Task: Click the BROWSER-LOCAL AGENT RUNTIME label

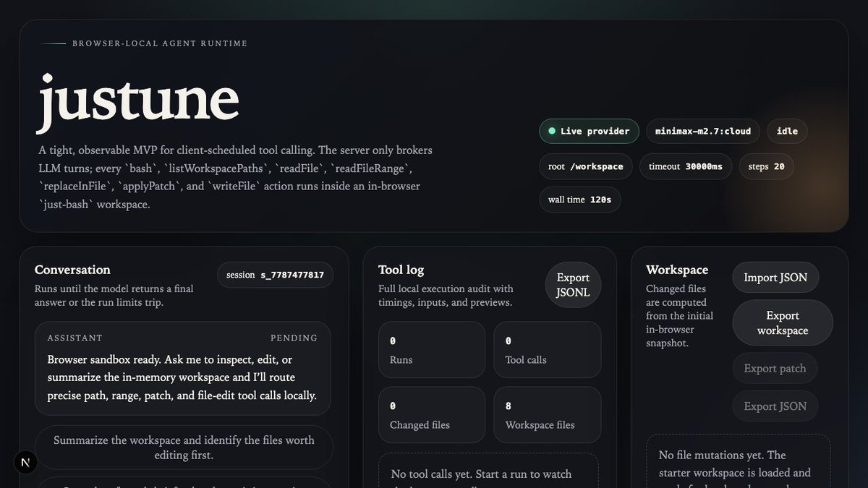Action: [x=160, y=43]
